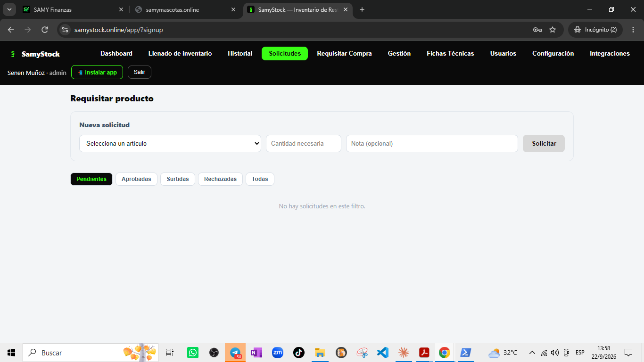Expand the Selecciona un artículo dropdown

[170, 144]
